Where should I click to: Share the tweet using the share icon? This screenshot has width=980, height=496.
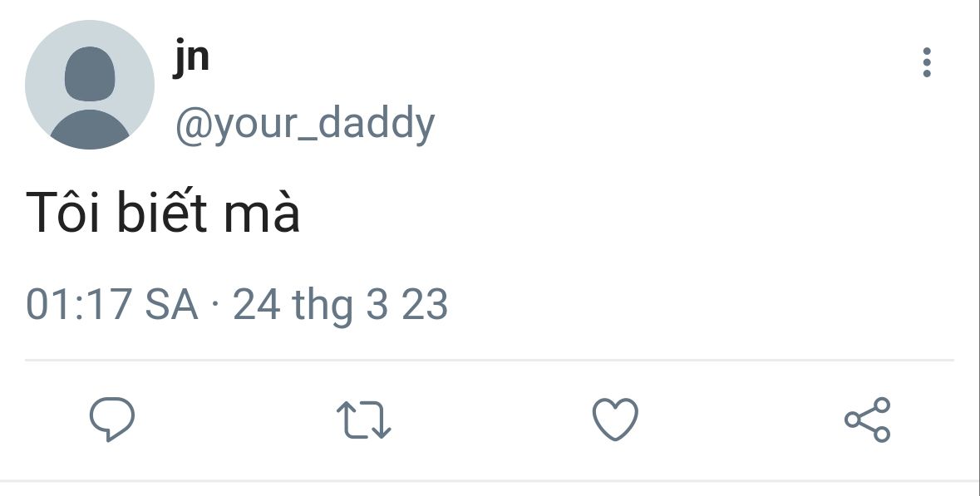coord(867,420)
